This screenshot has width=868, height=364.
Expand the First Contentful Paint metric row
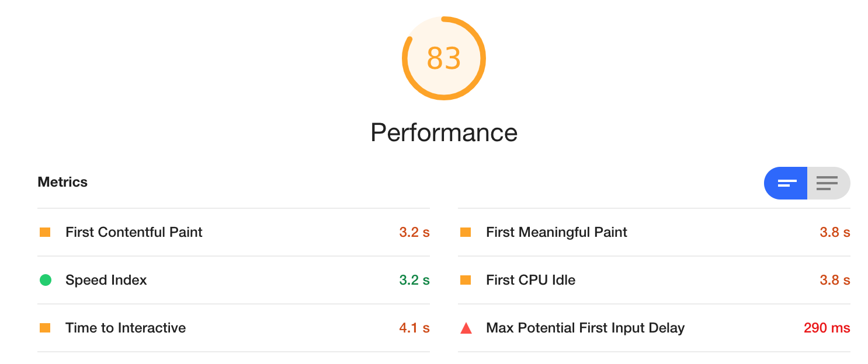tap(134, 232)
